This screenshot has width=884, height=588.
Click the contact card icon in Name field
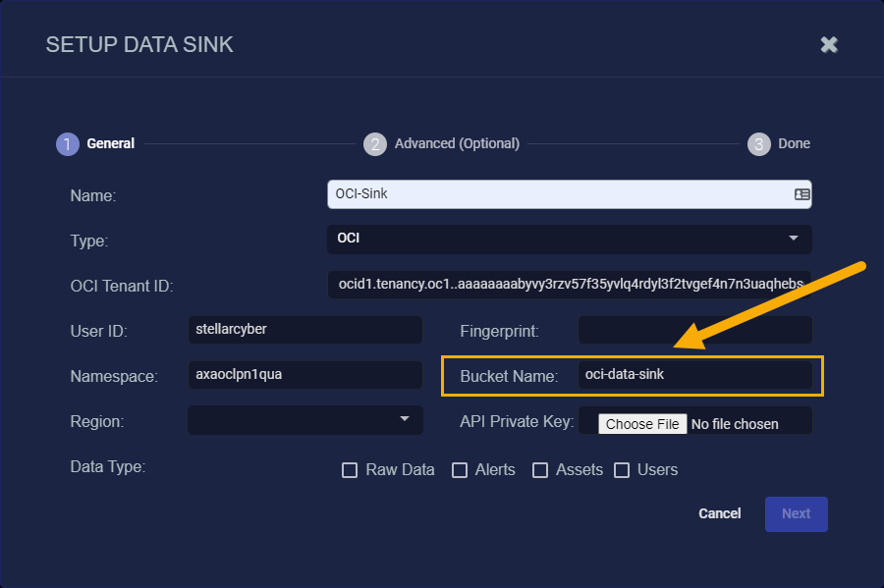(801, 194)
